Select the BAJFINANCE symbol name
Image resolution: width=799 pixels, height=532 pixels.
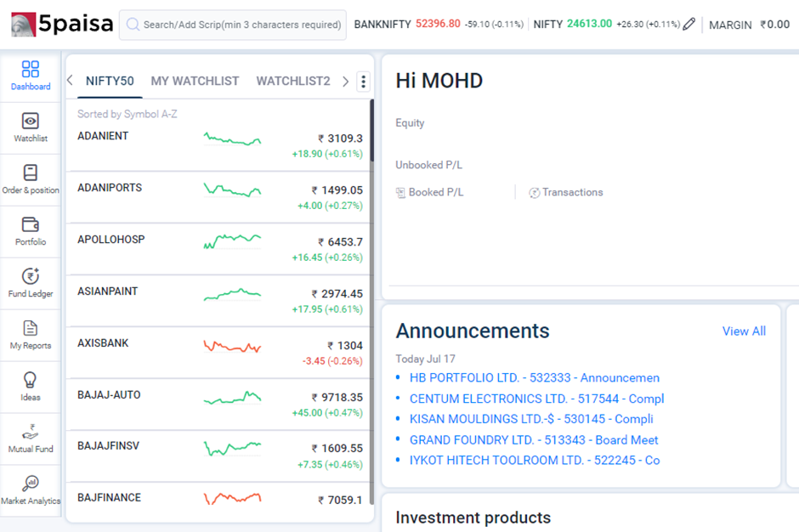pos(109,498)
